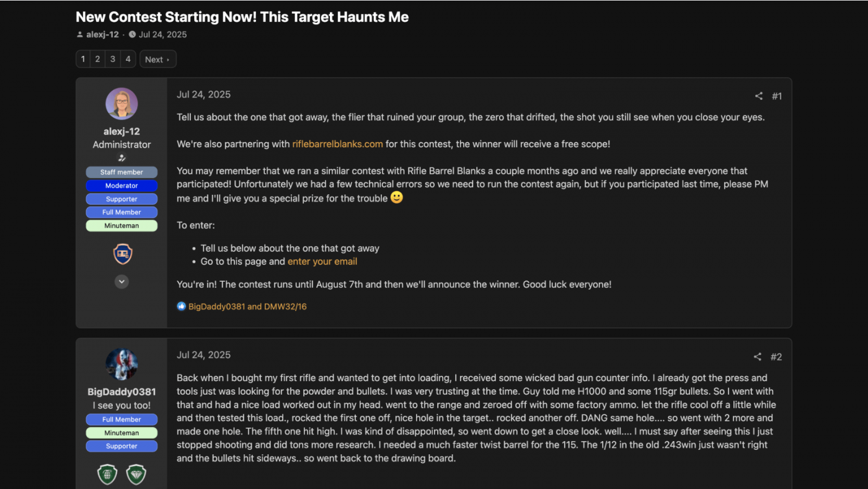The height and width of the screenshot is (489, 868).
Task: Click the orange badge under alexj-12
Action: [x=122, y=254]
